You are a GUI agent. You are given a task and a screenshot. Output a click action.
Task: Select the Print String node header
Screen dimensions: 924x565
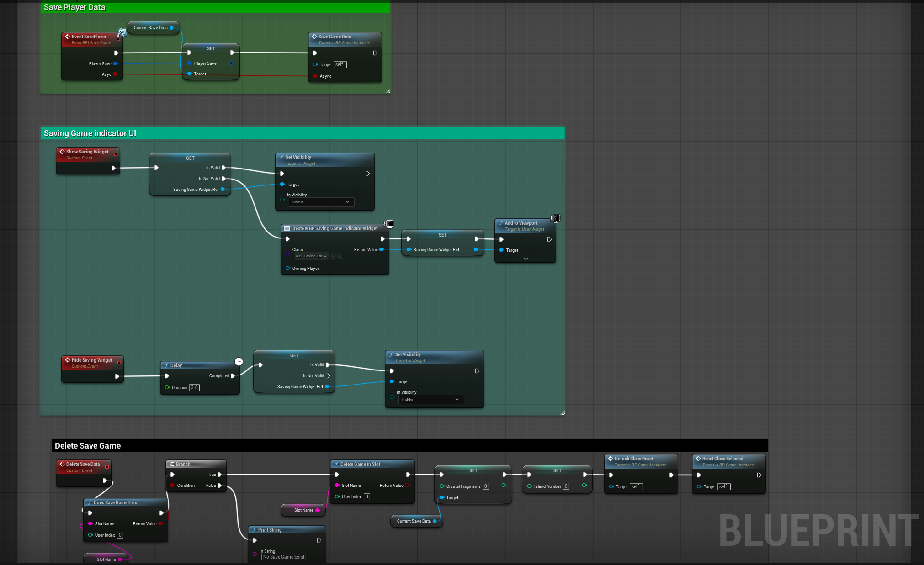point(287,530)
